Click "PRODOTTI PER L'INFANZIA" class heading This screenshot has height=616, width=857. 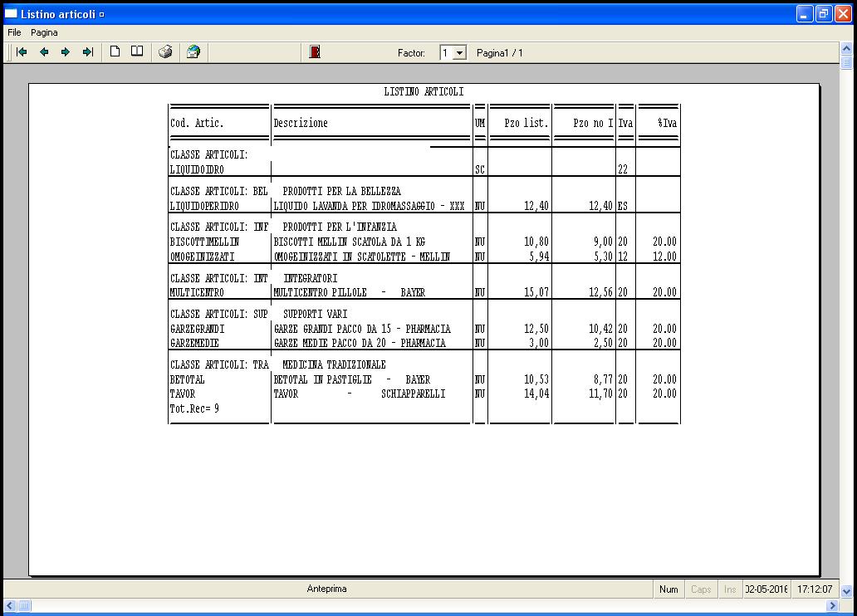(x=340, y=227)
